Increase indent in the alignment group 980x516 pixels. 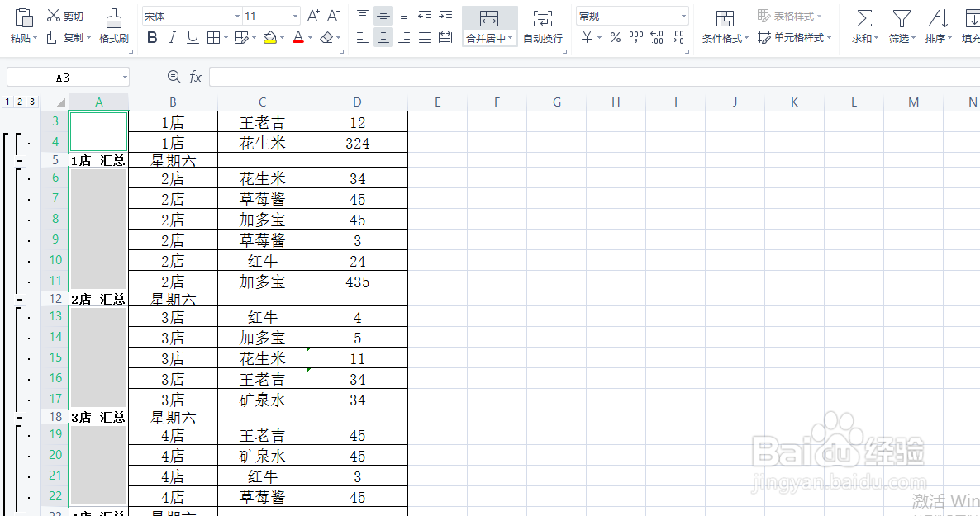pyautogui.click(x=445, y=16)
